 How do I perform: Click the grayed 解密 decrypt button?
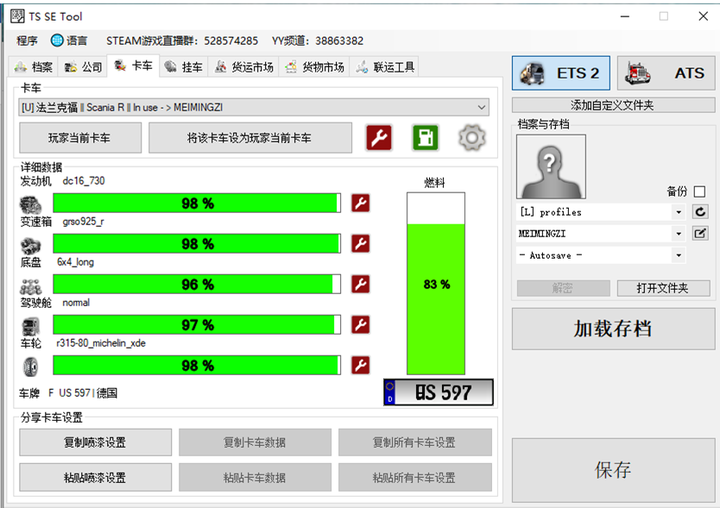[563, 288]
